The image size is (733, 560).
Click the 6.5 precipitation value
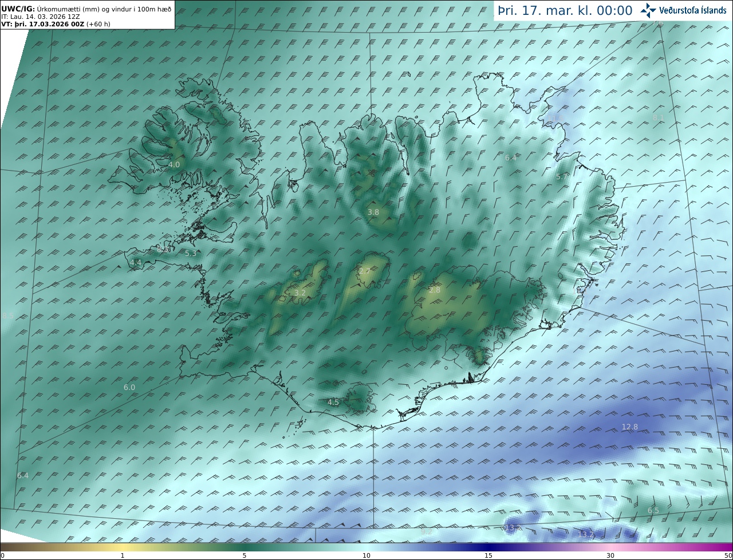653,510
